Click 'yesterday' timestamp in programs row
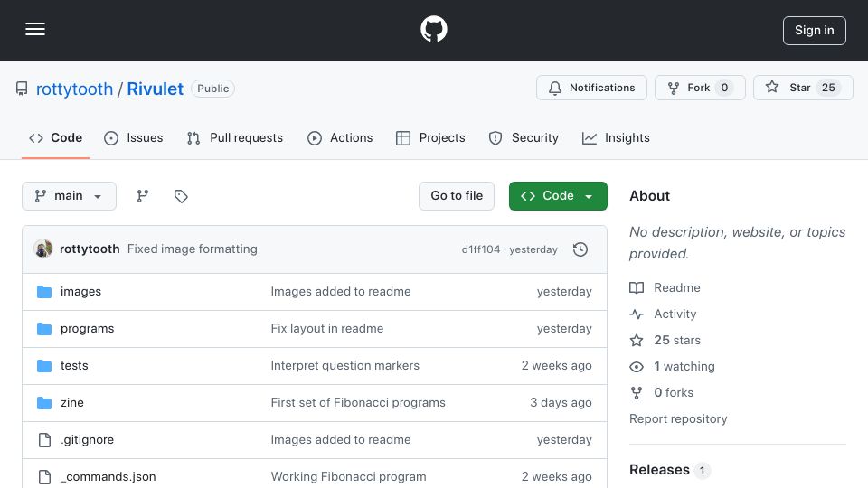868x488 pixels. (x=564, y=329)
